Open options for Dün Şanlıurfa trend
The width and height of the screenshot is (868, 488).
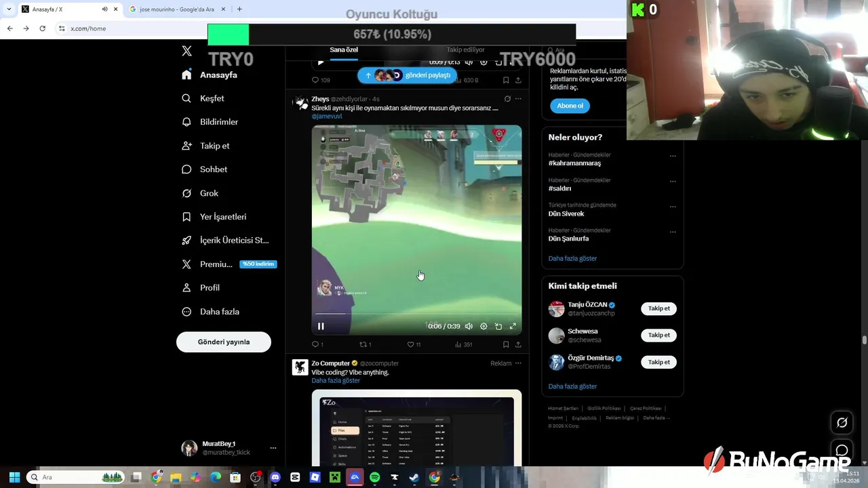coord(673,232)
